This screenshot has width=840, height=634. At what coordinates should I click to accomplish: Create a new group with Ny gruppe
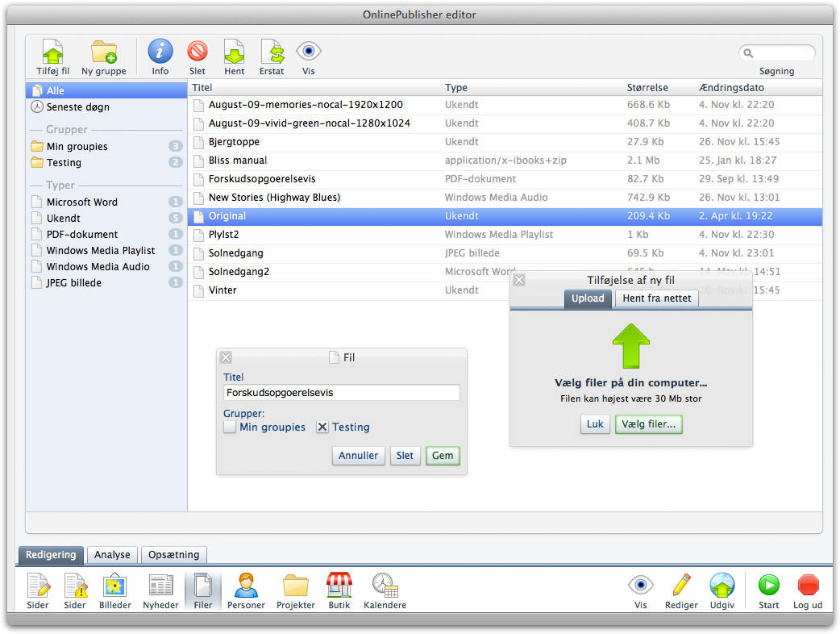coord(103,52)
